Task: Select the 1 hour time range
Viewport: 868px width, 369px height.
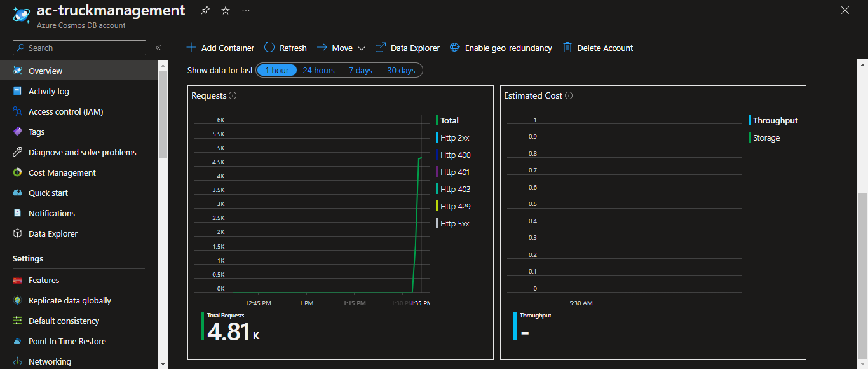Action: (277, 70)
